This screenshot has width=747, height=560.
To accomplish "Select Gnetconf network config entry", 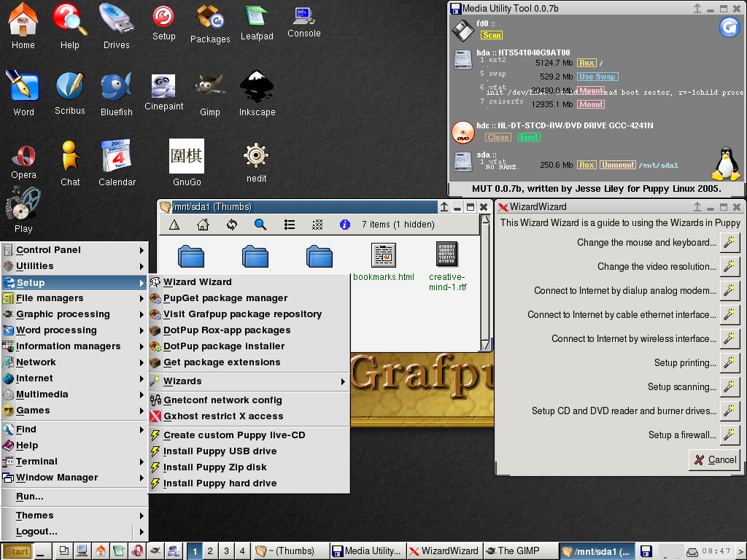I will coord(249,400).
